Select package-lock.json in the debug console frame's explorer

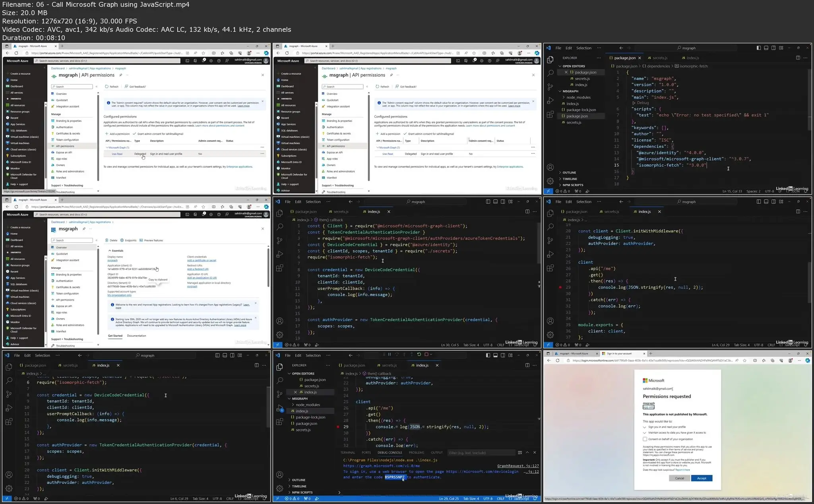[x=310, y=417]
